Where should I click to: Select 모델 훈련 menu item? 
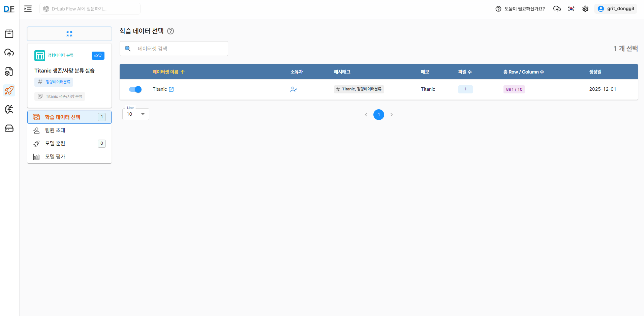[55, 143]
